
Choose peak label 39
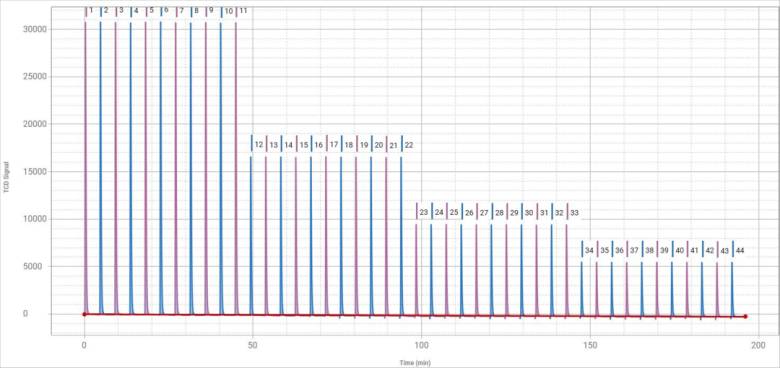click(x=663, y=250)
